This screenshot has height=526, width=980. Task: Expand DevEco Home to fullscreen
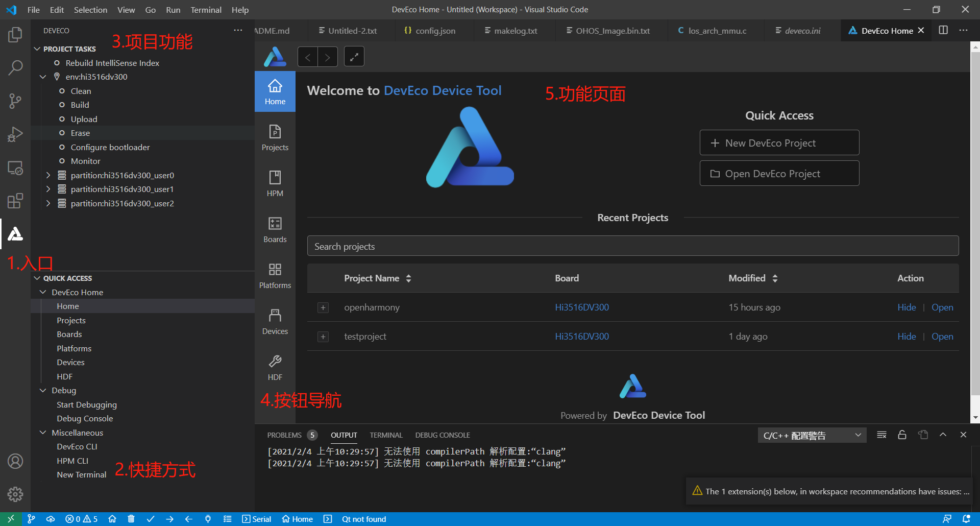pyautogui.click(x=354, y=57)
